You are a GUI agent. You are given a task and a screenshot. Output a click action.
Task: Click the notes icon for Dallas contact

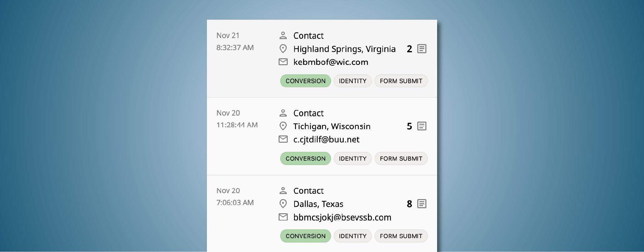coord(422,204)
